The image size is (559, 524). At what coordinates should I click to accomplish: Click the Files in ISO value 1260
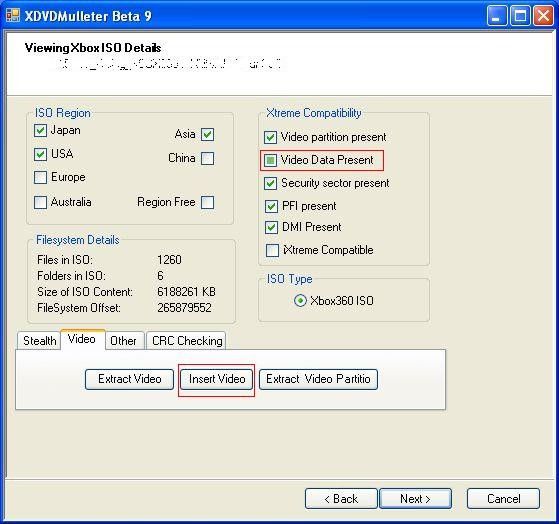pyautogui.click(x=169, y=260)
